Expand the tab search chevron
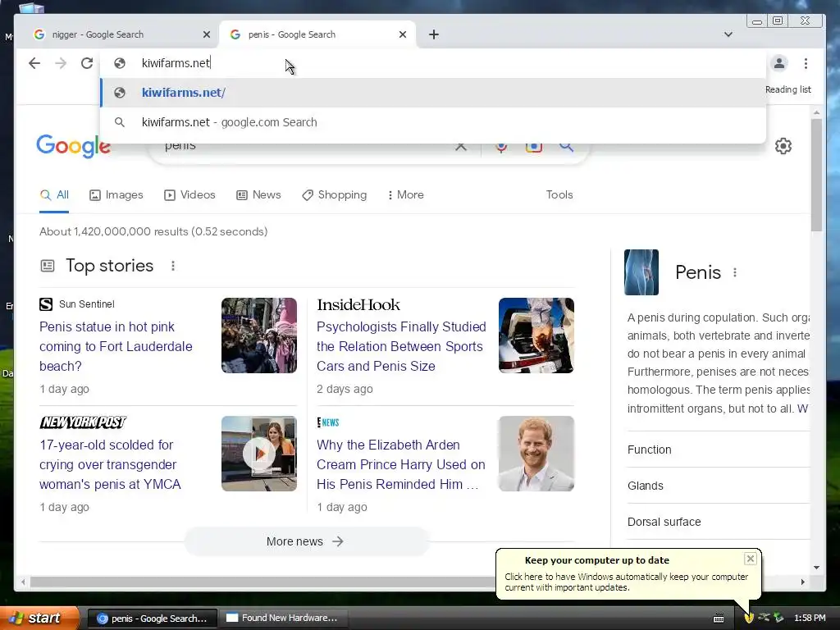840x630 pixels. pyautogui.click(x=728, y=34)
